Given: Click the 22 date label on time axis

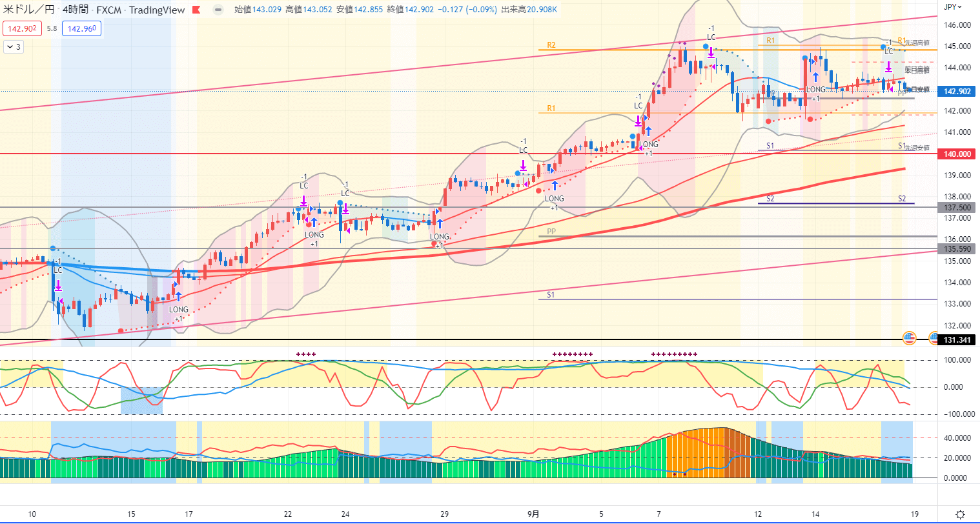Looking at the screenshot, I should click(x=288, y=514).
